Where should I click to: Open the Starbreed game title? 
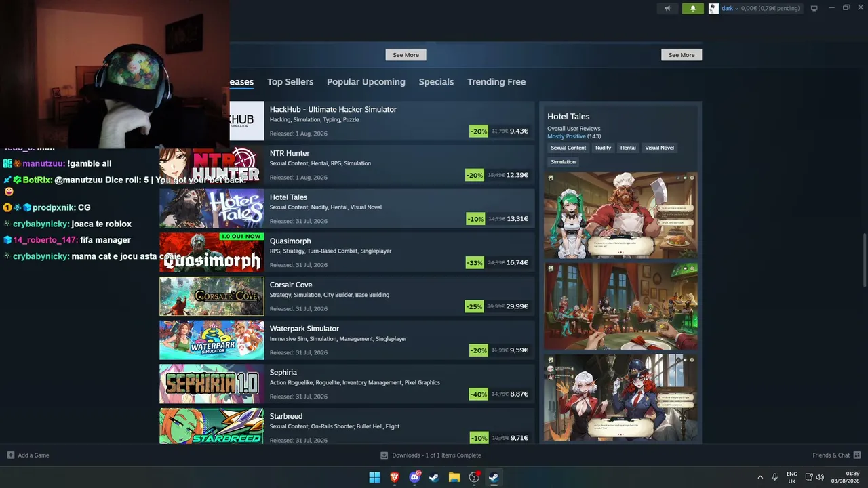(x=286, y=416)
